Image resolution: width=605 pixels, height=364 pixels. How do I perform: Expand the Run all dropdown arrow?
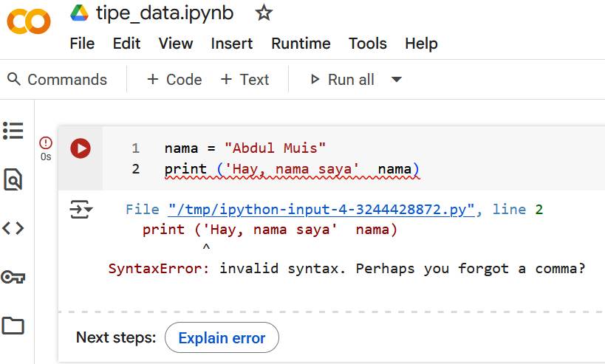396,80
